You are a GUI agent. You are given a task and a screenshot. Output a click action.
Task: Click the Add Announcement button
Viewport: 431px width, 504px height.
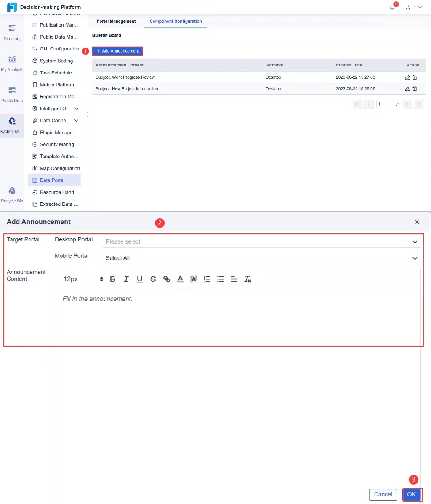[117, 51]
